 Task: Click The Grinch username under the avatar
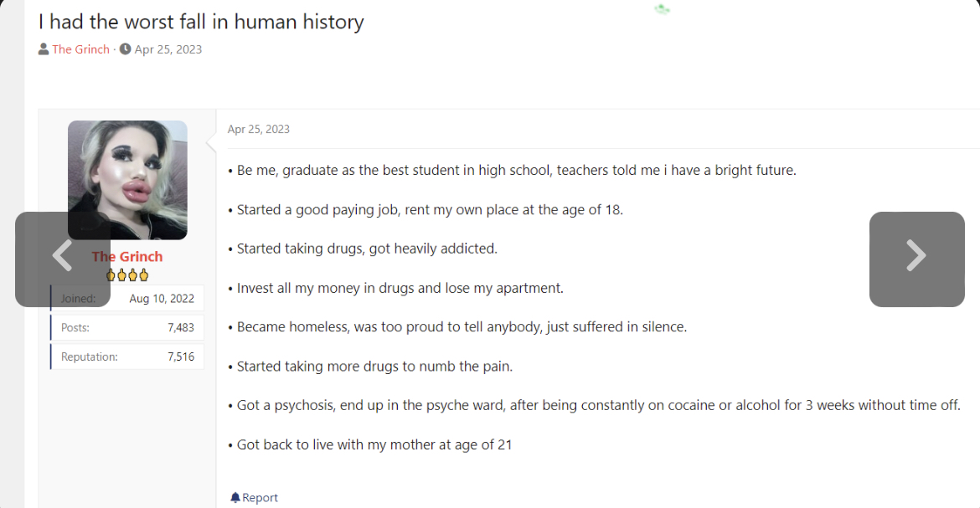(x=127, y=256)
